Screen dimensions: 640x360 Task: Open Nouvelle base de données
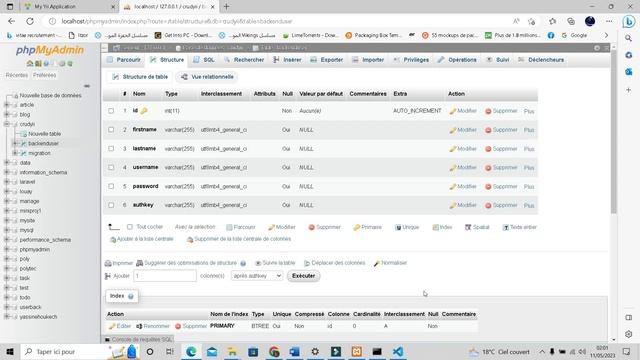click(x=50, y=96)
